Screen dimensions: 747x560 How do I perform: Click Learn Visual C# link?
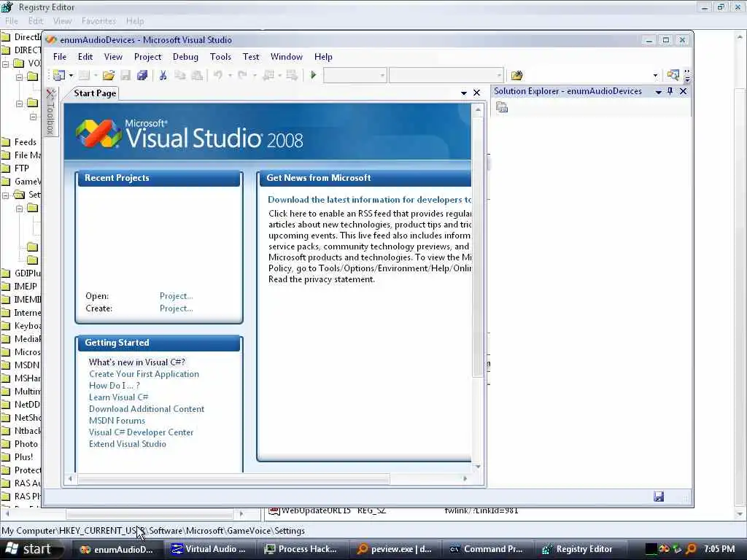[x=119, y=397]
